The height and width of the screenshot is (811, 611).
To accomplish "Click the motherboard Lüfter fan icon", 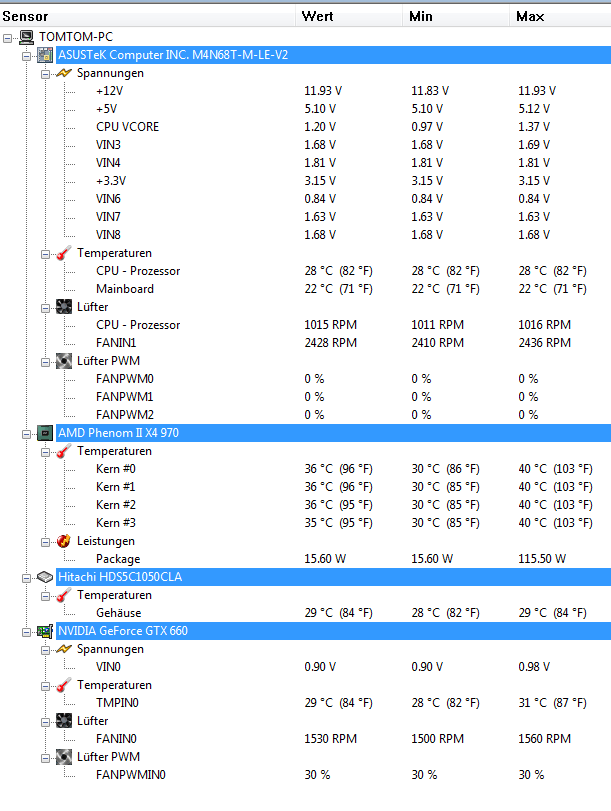I will [x=64, y=307].
